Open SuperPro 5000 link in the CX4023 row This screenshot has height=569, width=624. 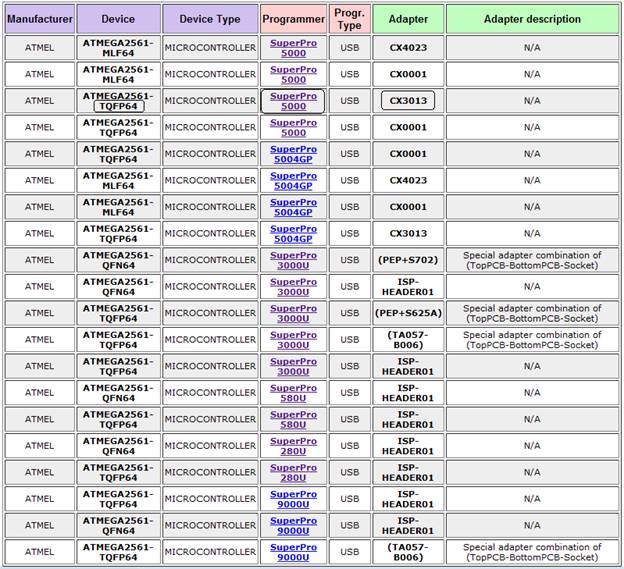coord(293,48)
